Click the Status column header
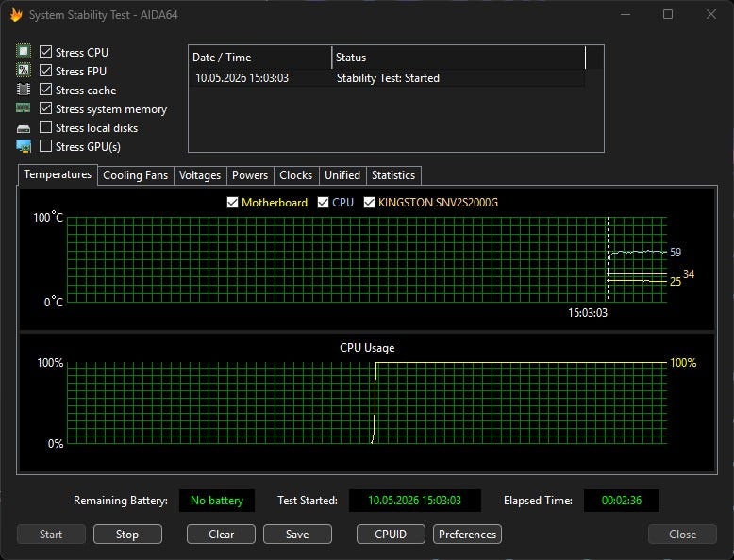 pyautogui.click(x=459, y=58)
